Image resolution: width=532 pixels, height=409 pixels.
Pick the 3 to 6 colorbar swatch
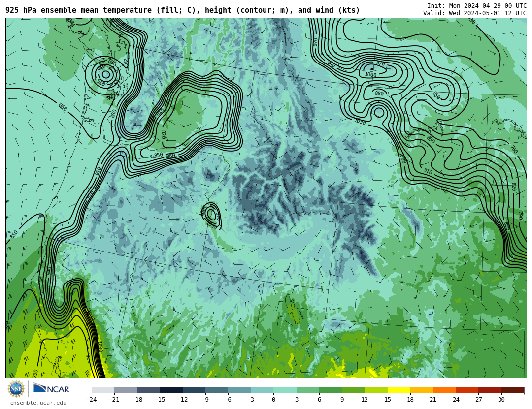pyautogui.click(x=308, y=390)
